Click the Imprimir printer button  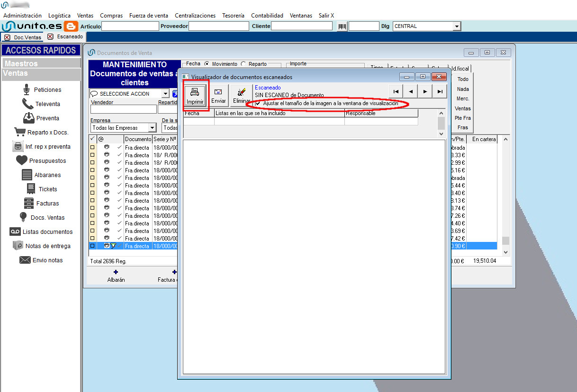[x=195, y=95]
